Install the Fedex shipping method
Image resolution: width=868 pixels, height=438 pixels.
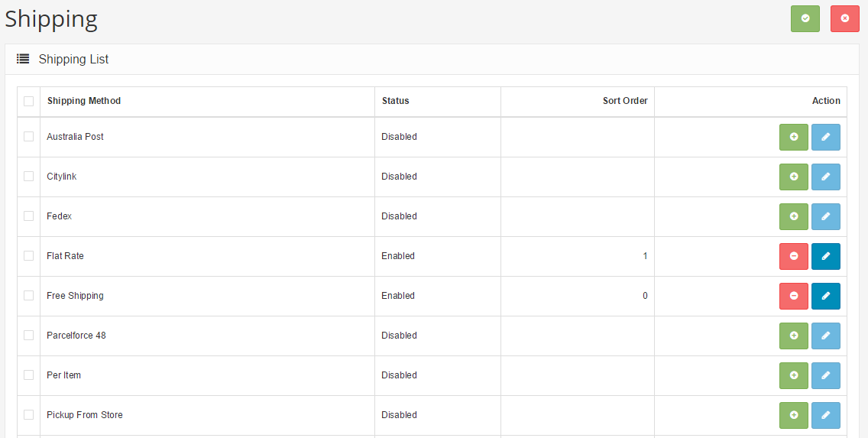[x=794, y=216]
